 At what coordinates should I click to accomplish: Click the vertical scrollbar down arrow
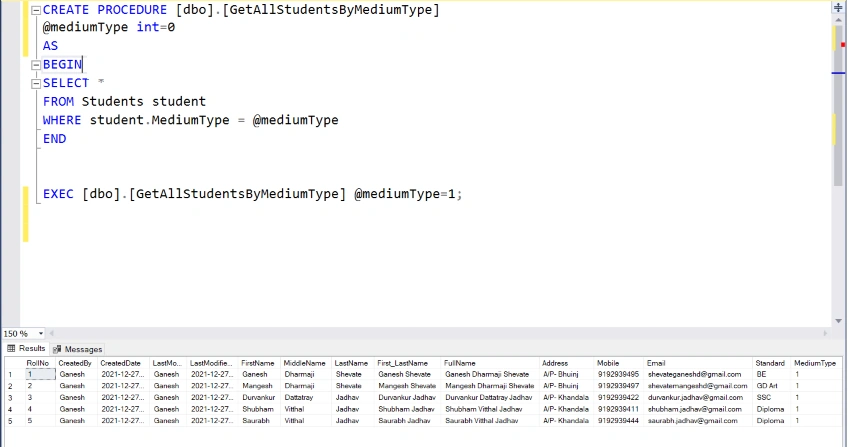(x=839, y=321)
